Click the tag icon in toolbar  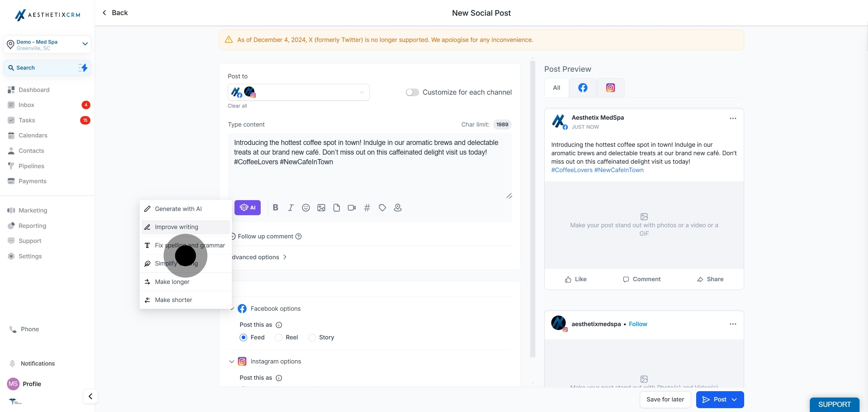(382, 208)
